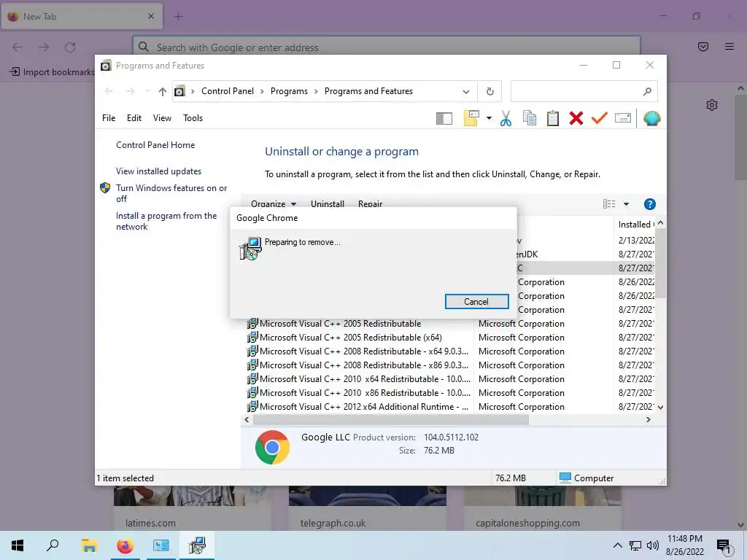The height and width of the screenshot is (560, 747).
Task: Click the Installed On column header
Action: point(635,225)
